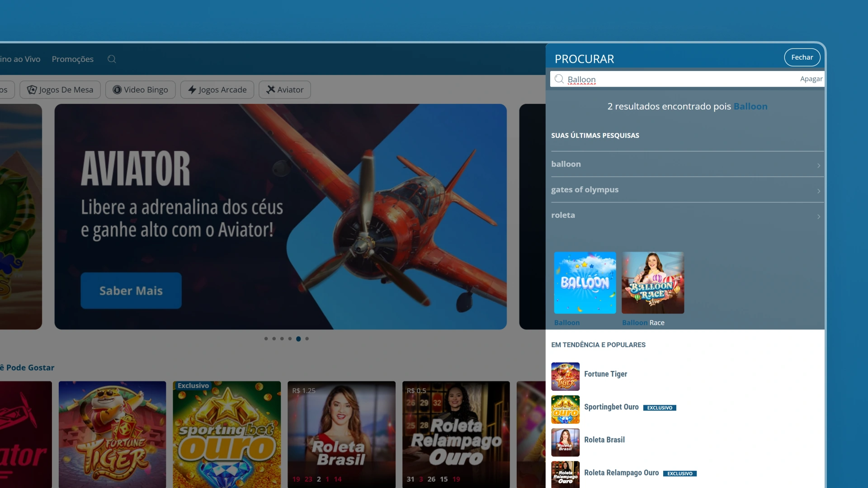This screenshot has width=868, height=488.
Task: Open the Balloon Race game thumbnail
Action: point(652,283)
